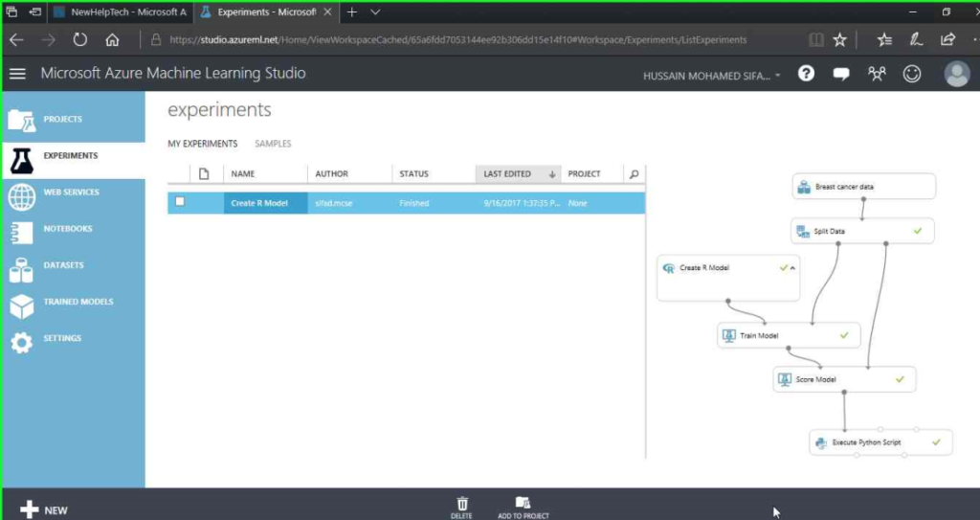Open the Web Services globe icon
This screenshot has width=980, height=520.
[x=21, y=197]
